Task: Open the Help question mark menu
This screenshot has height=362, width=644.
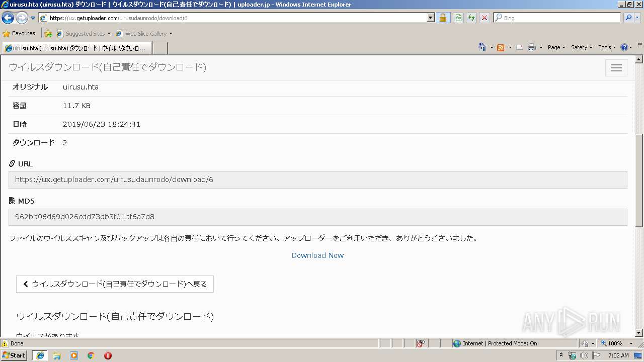Action: [626, 47]
